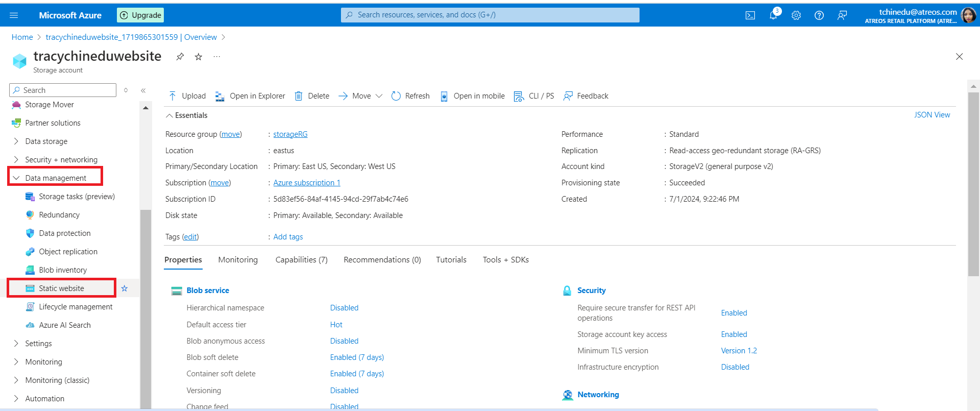
Task: Open Cloud Shell from the top bar
Action: coord(750,15)
